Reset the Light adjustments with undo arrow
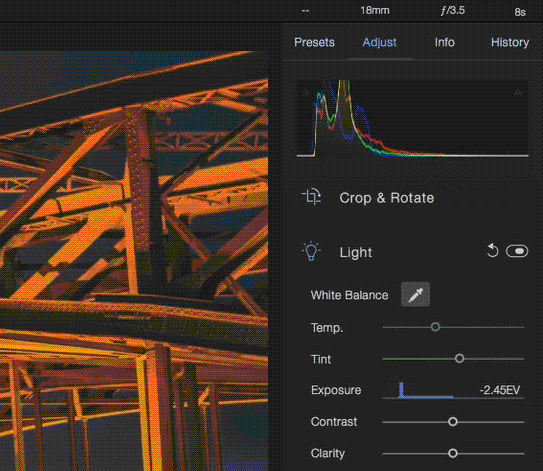 (492, 251)
